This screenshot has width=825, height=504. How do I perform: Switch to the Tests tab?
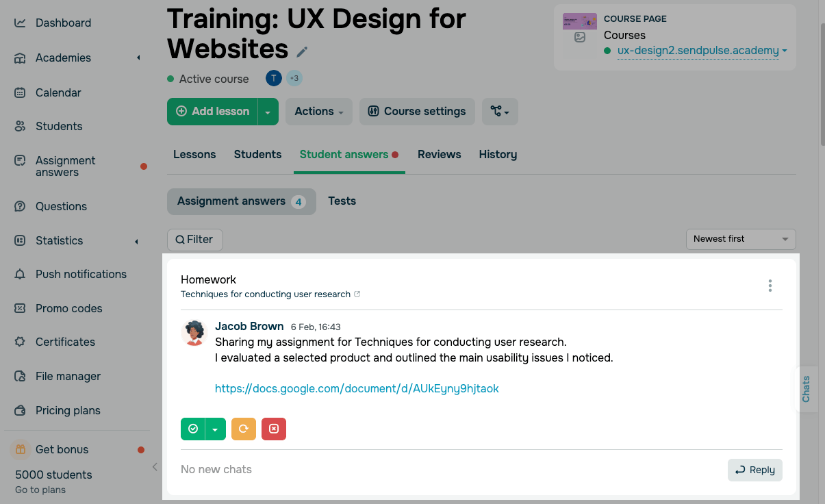point(342,201)
